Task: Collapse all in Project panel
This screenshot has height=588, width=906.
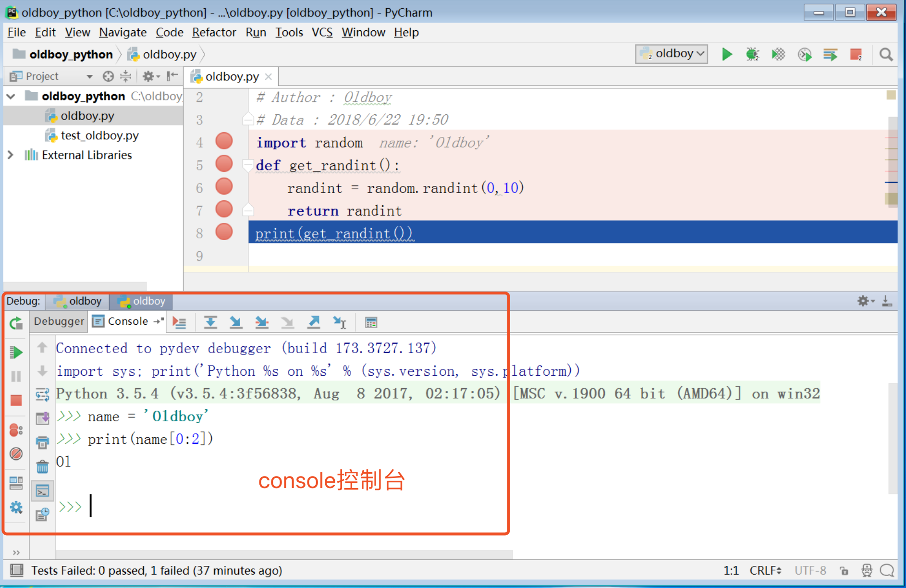Action: 125,76
